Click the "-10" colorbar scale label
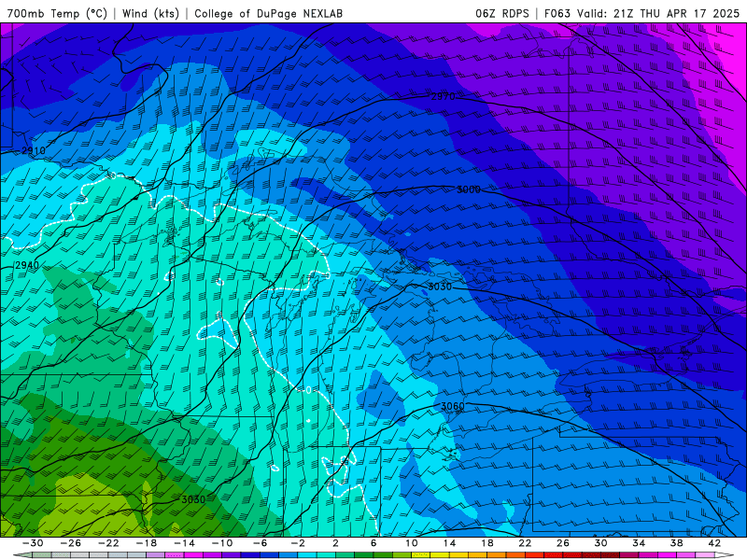The width and height of the screenshot is (747, 560). pyautogui.click(x=222, y=543)
